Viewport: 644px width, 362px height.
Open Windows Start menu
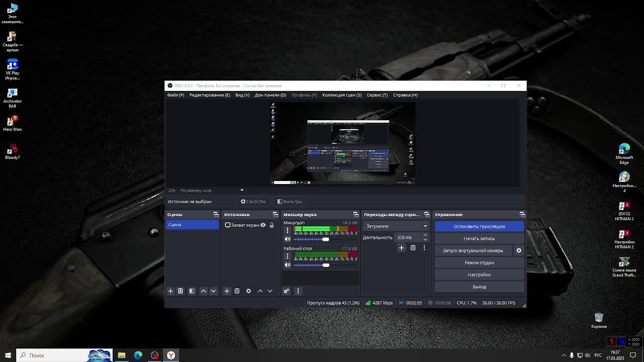8,355
